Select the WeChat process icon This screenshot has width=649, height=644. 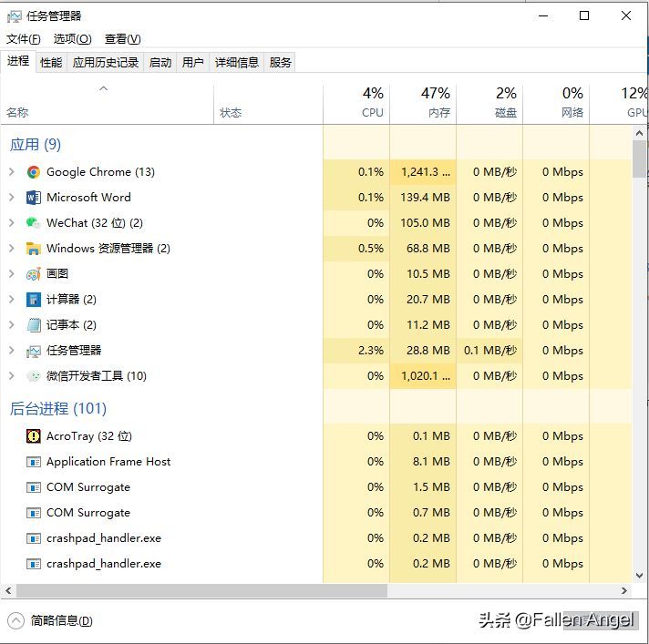click(x=33, y=223)
